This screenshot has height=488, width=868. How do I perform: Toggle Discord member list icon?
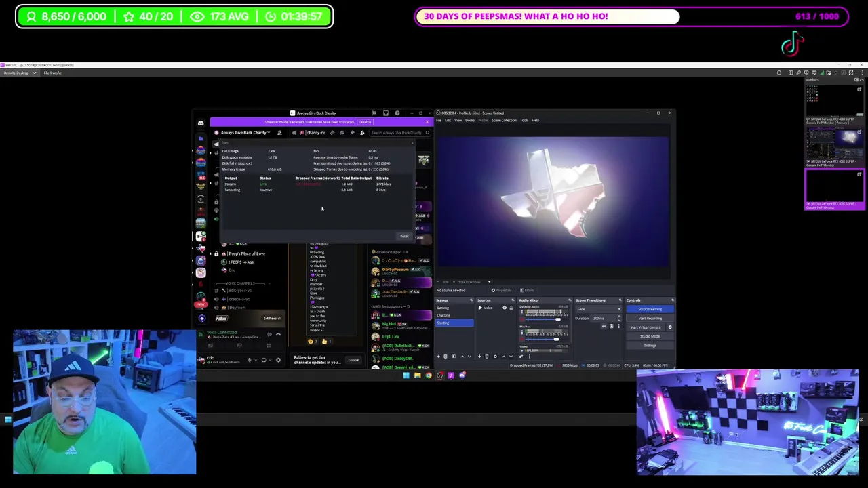pos(362,133)
